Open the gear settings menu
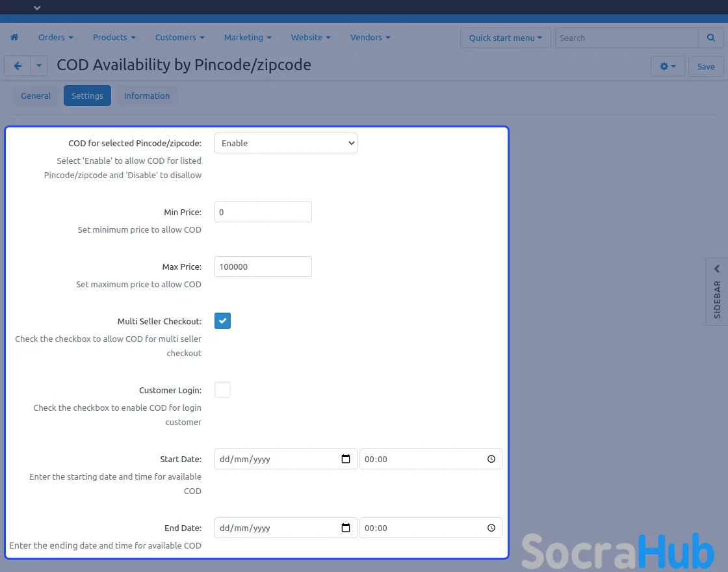728x572 pixels. coord(667,66)
